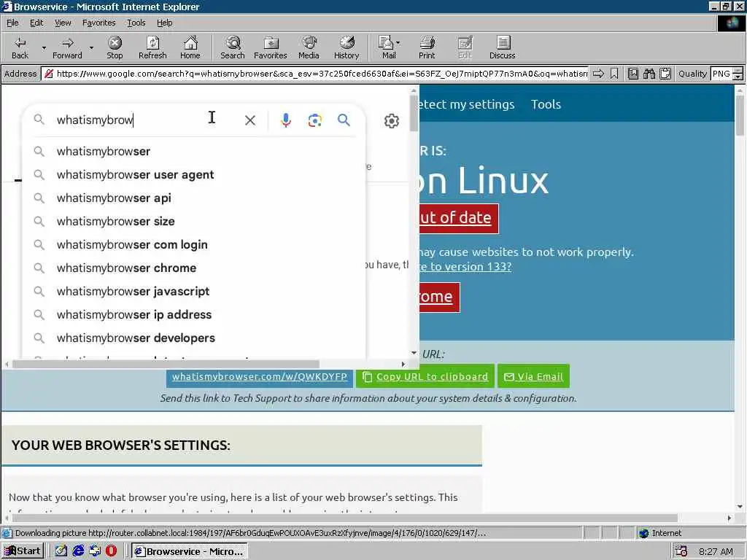Open the Tools menu
This screenshot has width=747, height=560.
(x=136, y=23)
